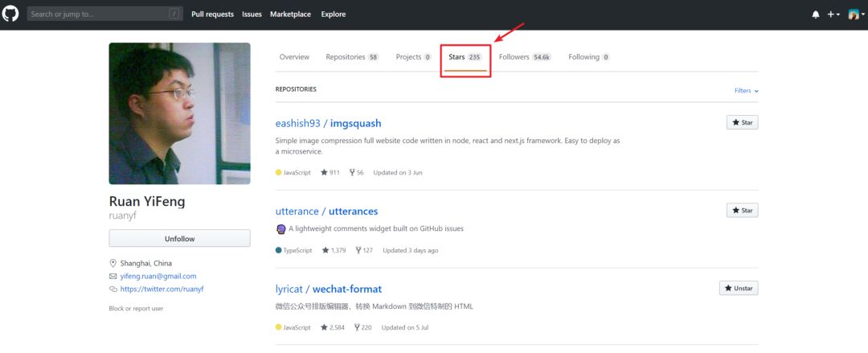The image size is (868, 353).
Task: Open the notifications bell
Action: click(816, 15)
